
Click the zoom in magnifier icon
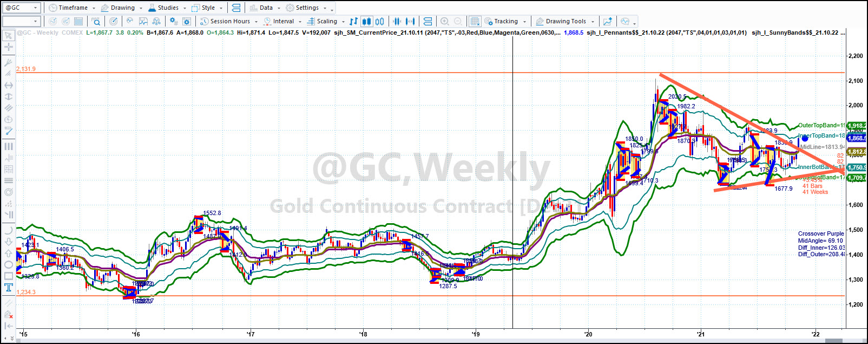[x=445, y=22]
